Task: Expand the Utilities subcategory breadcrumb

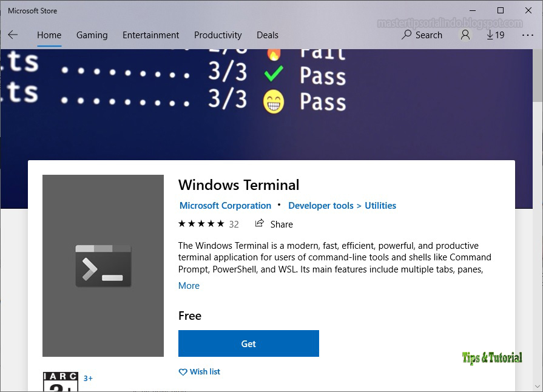Action: click(381, 205)
